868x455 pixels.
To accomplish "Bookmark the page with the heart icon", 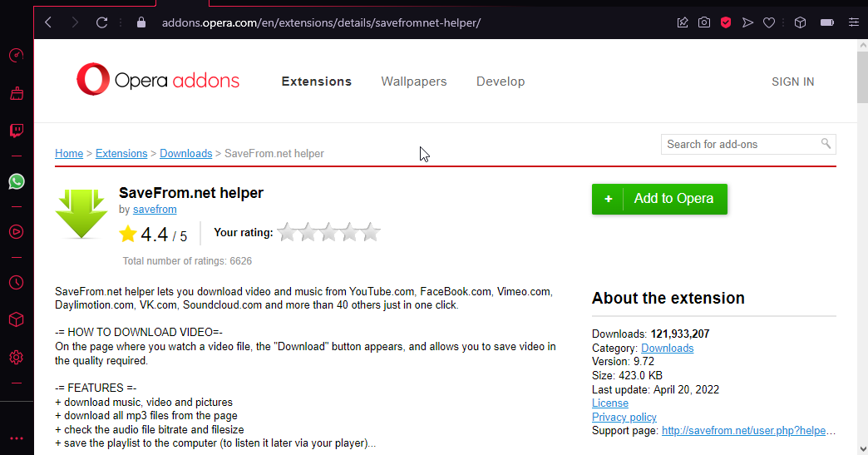I will coord(769,22).
